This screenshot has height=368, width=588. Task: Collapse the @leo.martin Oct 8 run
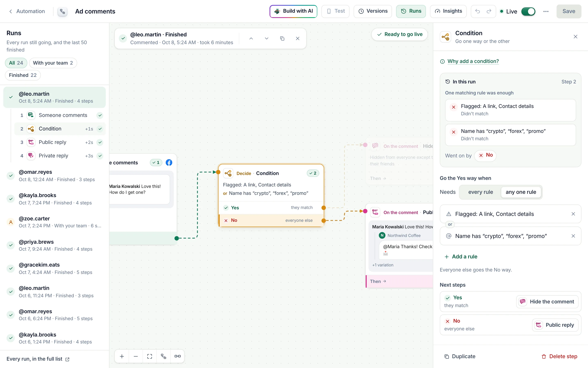pyautogui.click(x=55, y=97)
